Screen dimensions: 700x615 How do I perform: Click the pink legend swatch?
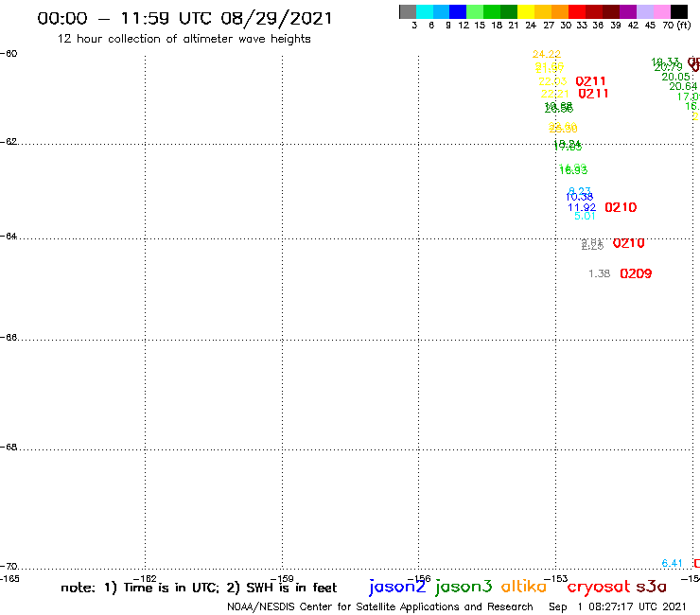(x=661, y=11)
